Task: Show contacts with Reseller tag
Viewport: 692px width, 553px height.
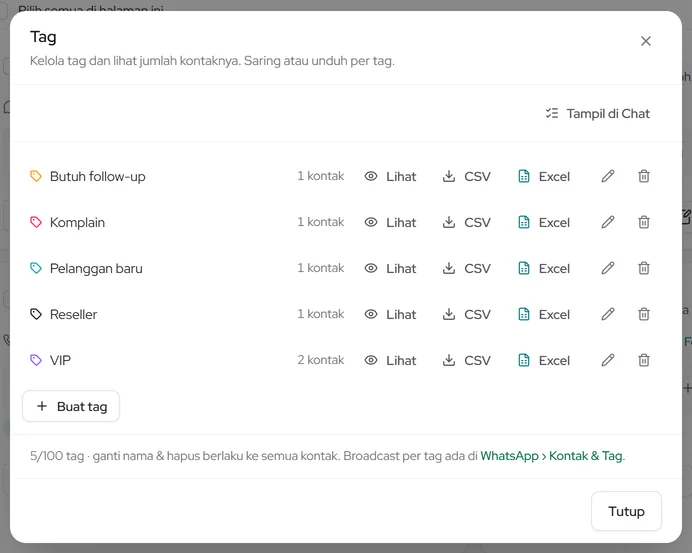Action: [390, 314]
